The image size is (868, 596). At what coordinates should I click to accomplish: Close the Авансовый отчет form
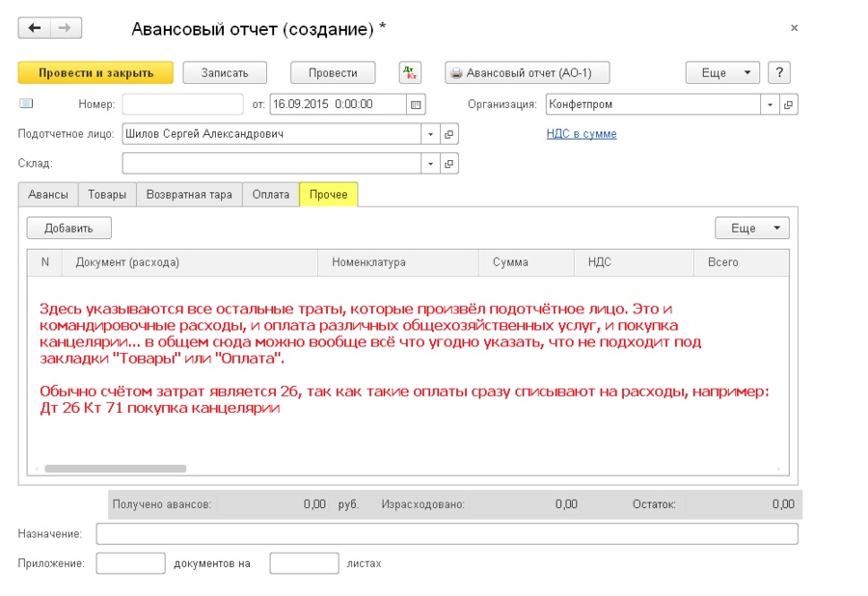click(x=795, y=28)
